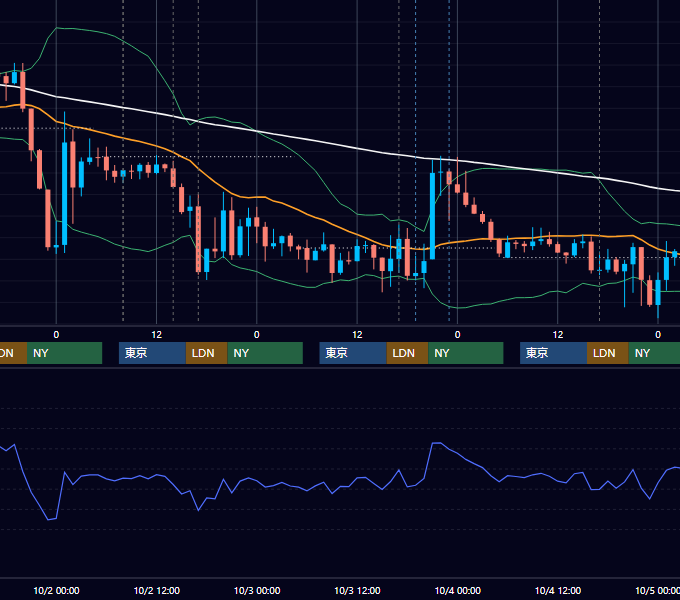The height and width of the screenshot is (600, 680).
Task: Click hour label 0 above 10/4 00:00
Action: pos(458,335)
